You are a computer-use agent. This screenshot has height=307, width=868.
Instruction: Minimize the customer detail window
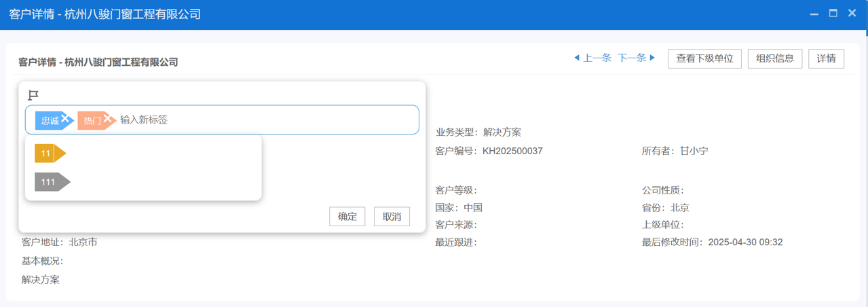point(814,14)
